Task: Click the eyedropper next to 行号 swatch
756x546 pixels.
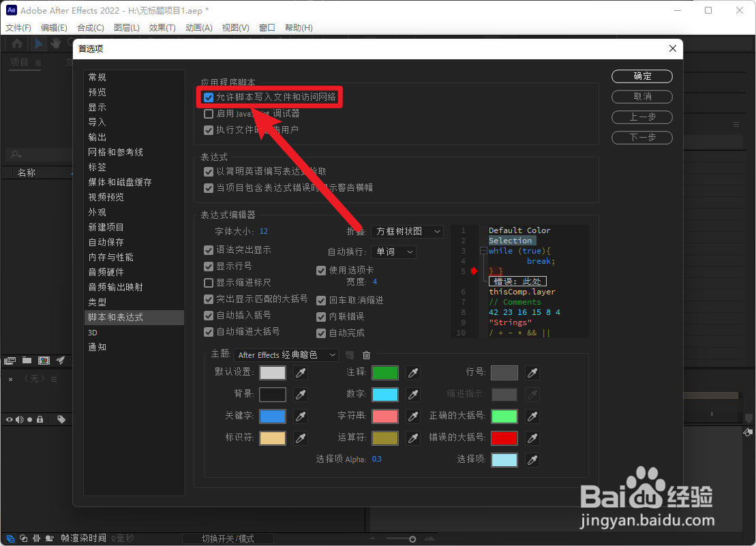Action: pyautogui.click(x=532, y=372)
